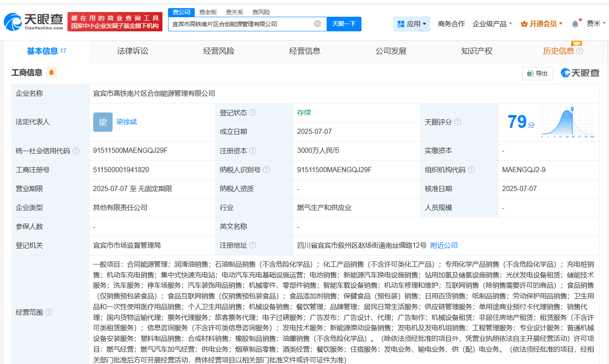Screen dimensions: 609x364
Task: Open the 应用 dropdown menu
Action: tap(412, 24)
